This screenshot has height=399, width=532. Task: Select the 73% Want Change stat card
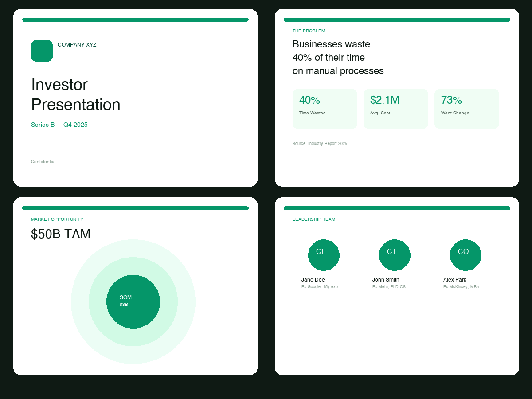click(467, 109)
